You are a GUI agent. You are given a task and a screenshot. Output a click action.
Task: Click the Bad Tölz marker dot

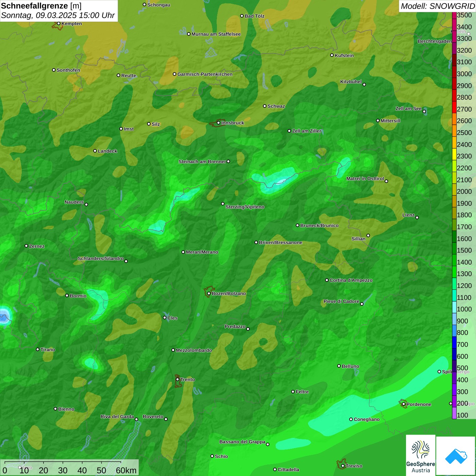pyautogui.click(x=242, y=16)
